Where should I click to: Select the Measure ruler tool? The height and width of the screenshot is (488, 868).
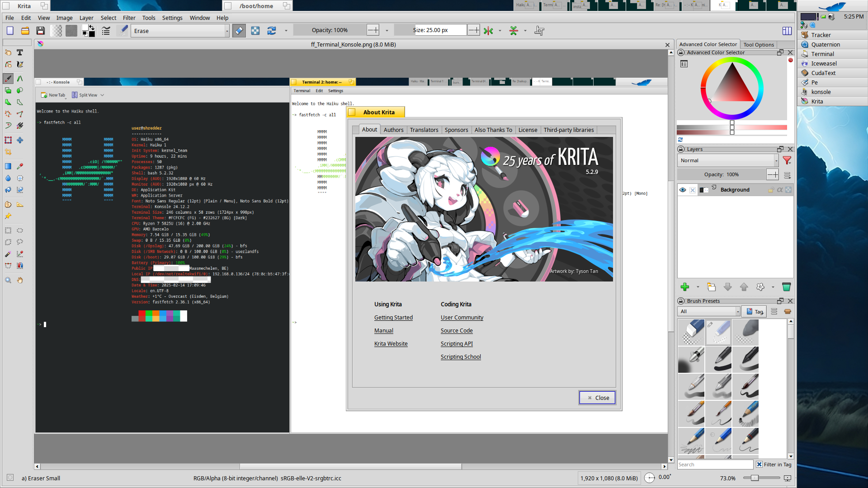coord(20,204)
